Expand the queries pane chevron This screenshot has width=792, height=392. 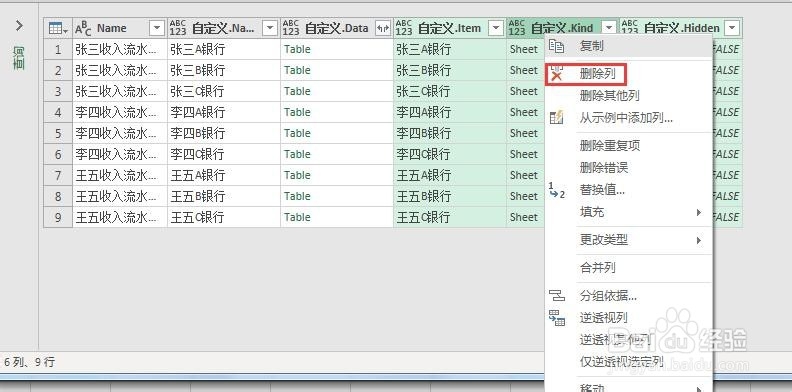[x=19, y=25]
